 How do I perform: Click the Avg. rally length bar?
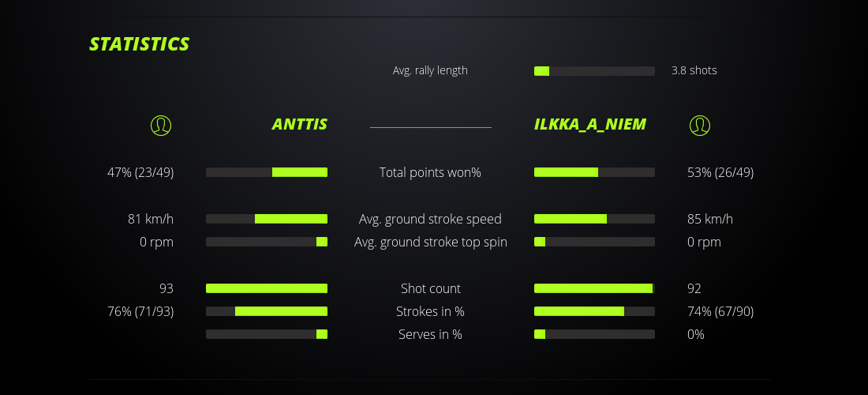coord(594,71)
